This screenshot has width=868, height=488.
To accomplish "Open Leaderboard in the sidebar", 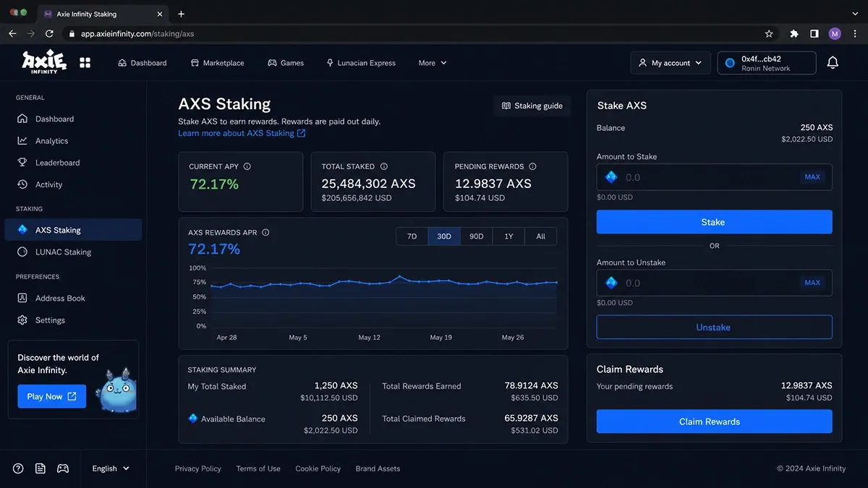I will [x=73, y=163].
